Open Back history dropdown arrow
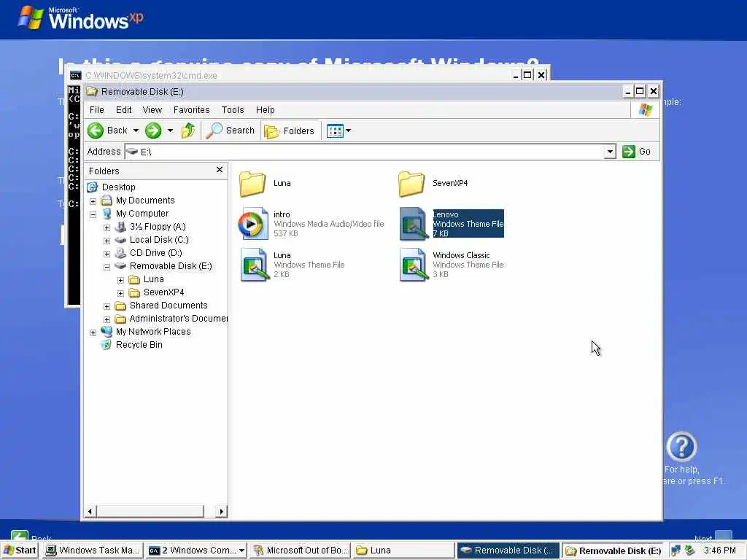This screenshot has height=560, width=747. click(x=136, y=131)
